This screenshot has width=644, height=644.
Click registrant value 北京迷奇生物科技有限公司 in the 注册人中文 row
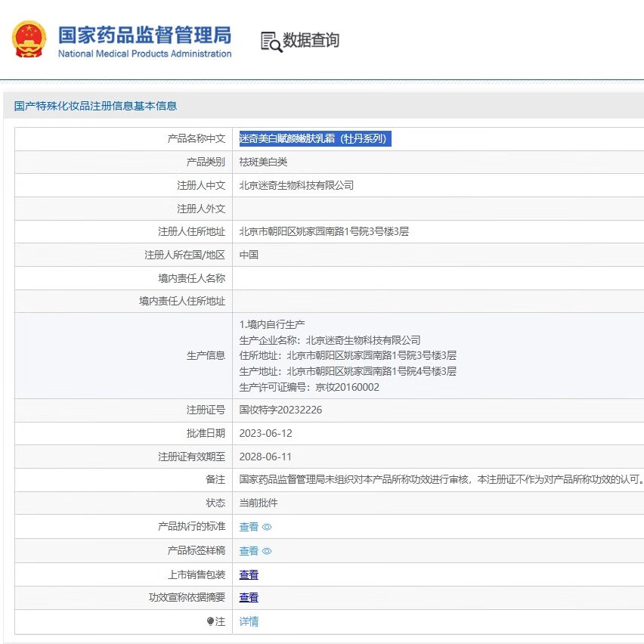pos(296,186)
